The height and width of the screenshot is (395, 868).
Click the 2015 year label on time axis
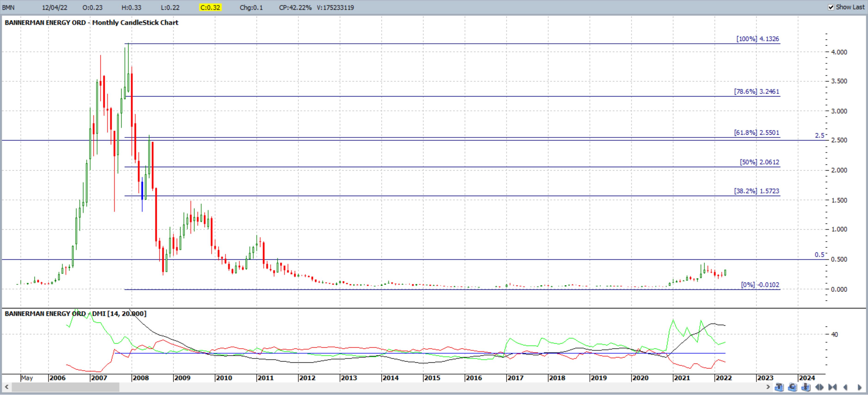click(432, 378)
